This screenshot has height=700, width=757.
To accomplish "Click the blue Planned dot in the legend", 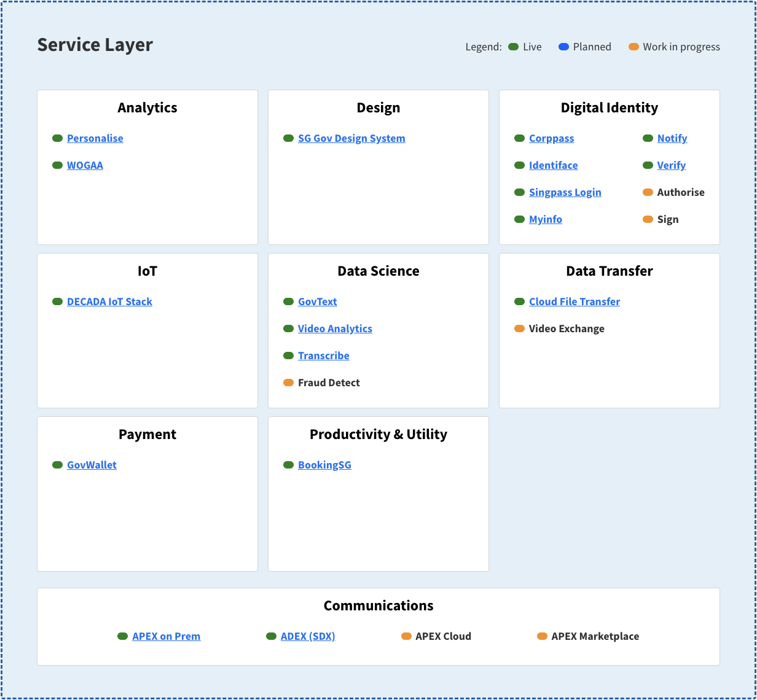I will [563, 46].
